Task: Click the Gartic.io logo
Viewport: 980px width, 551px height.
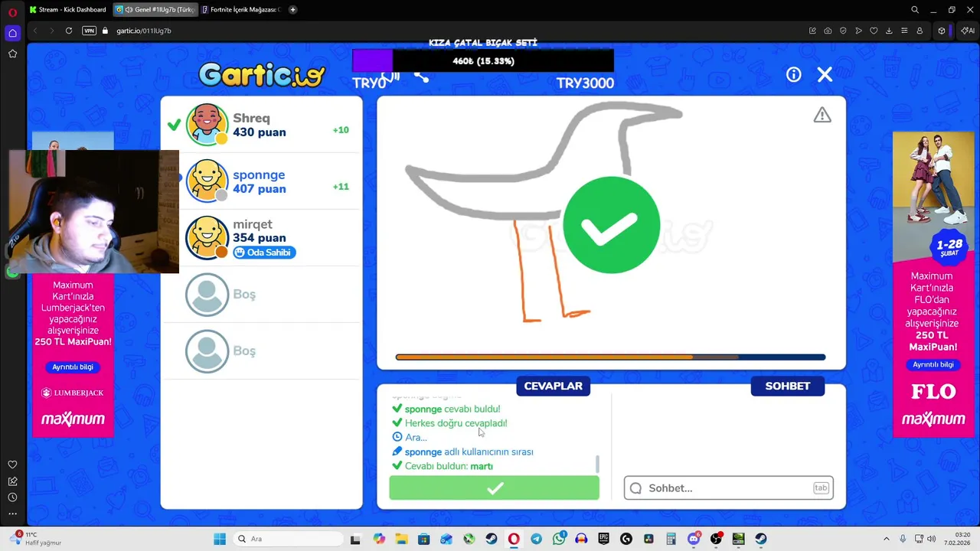Action: click(262, 75)
